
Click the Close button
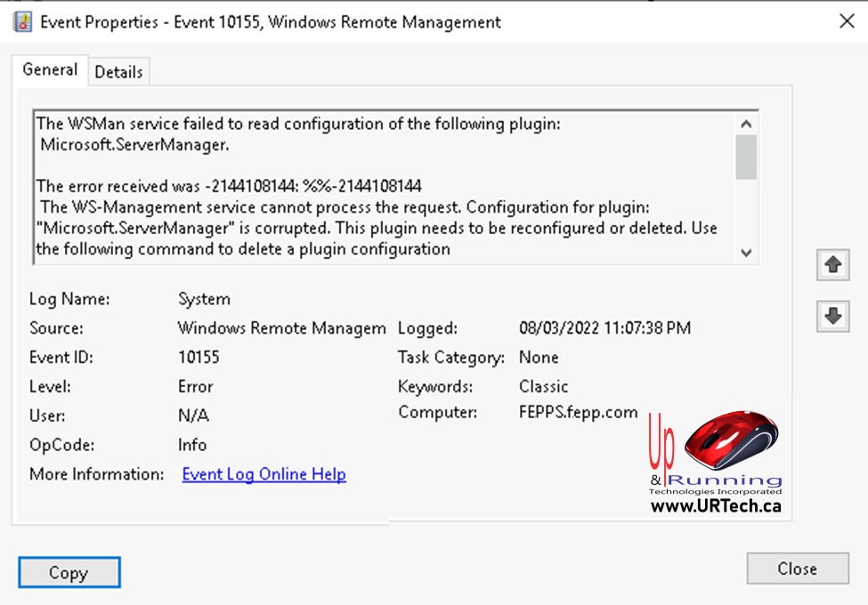click(x=796, y=569)
